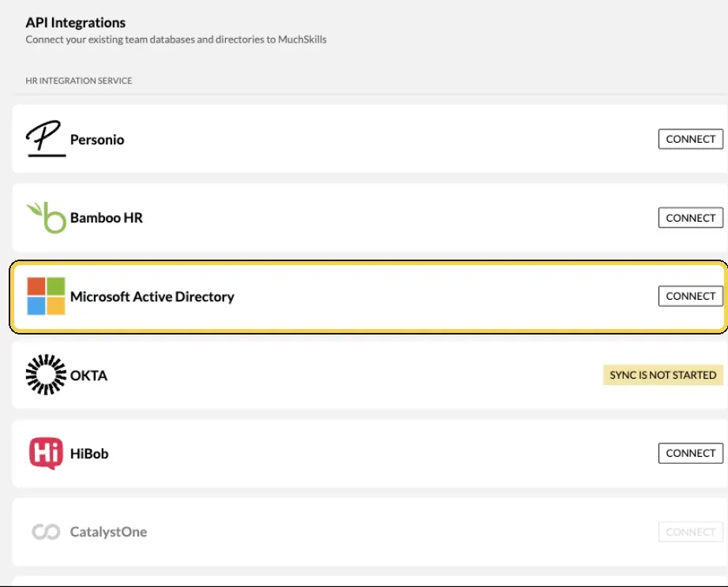Screen dimensions: 728x587
Task: Click the API Integrations heading
Action: [75, 22]
